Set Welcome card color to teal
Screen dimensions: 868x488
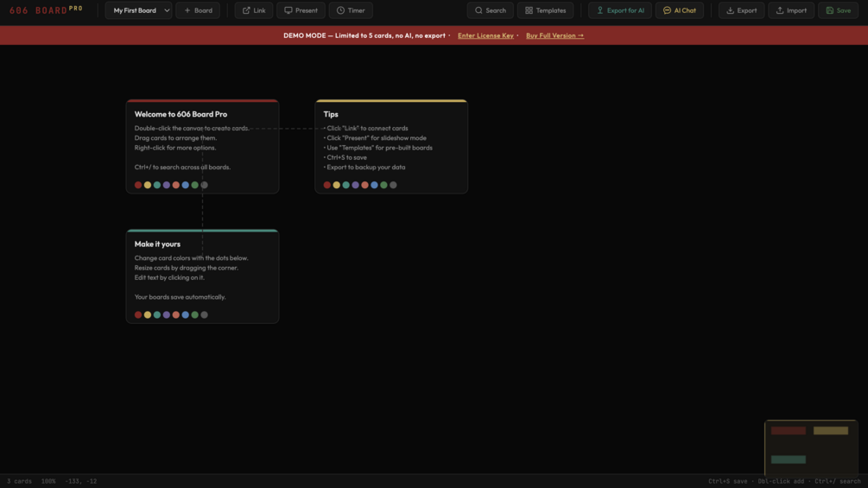coord(156,185)
